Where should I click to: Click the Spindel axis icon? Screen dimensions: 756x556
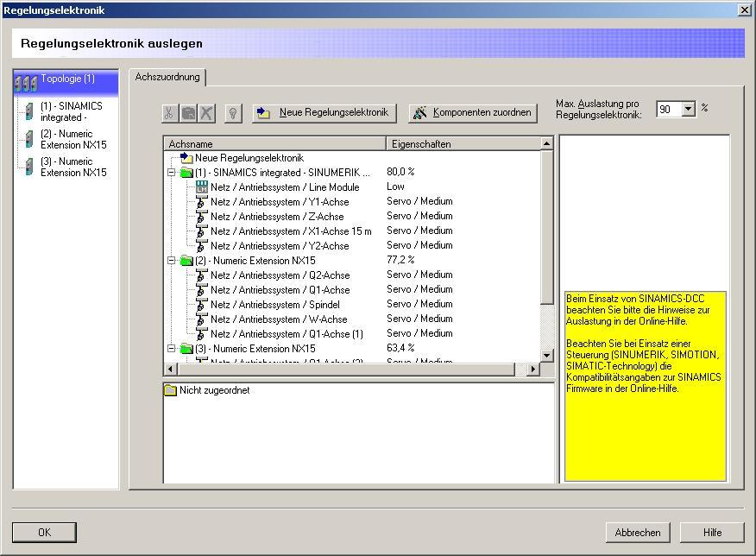tap(202, 305)
